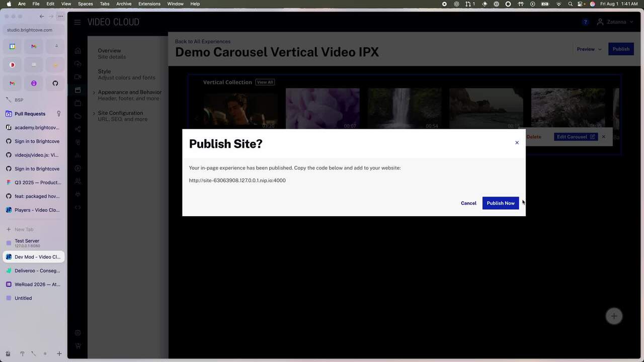The height and width of the screenshot is (362, 644).
Task: Go back with the Arc back arrow
Action: pyautogui.click(x=42, y=16)
